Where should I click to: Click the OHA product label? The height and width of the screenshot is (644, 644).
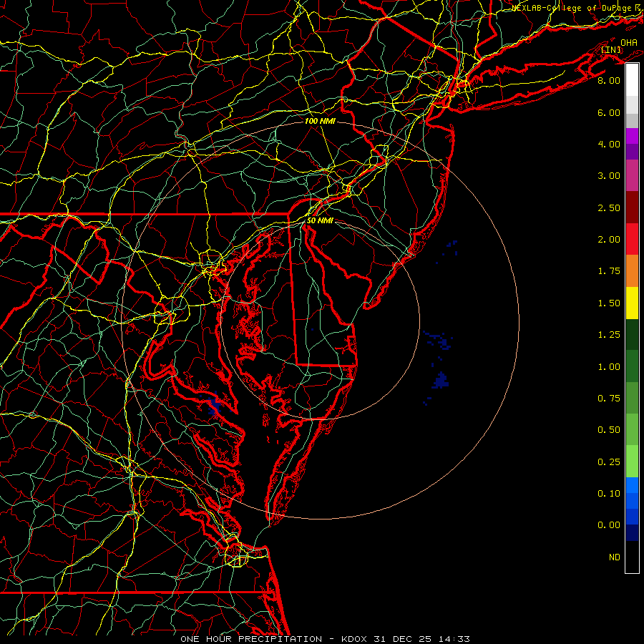pyautogui.click(x=629, y=43)
